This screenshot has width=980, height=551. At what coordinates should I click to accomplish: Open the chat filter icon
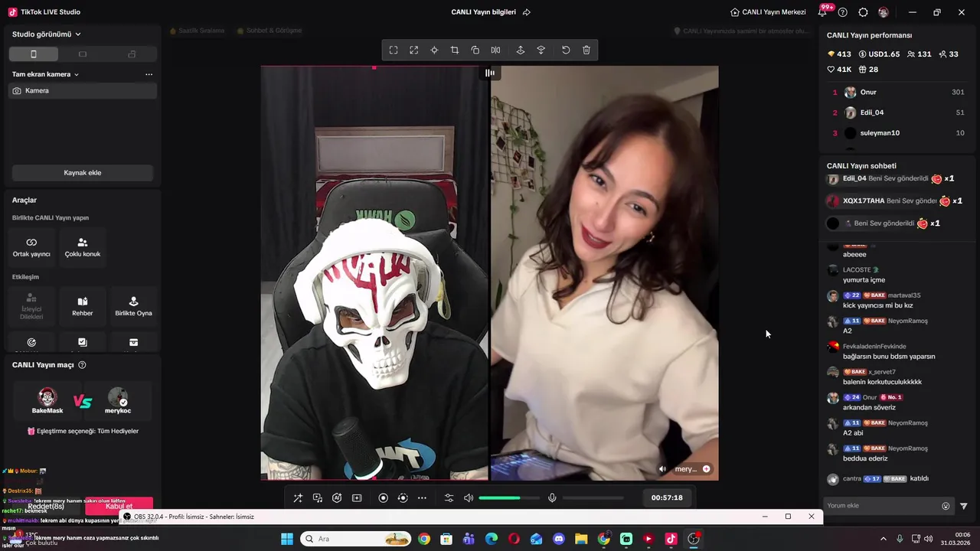(964, 506)
